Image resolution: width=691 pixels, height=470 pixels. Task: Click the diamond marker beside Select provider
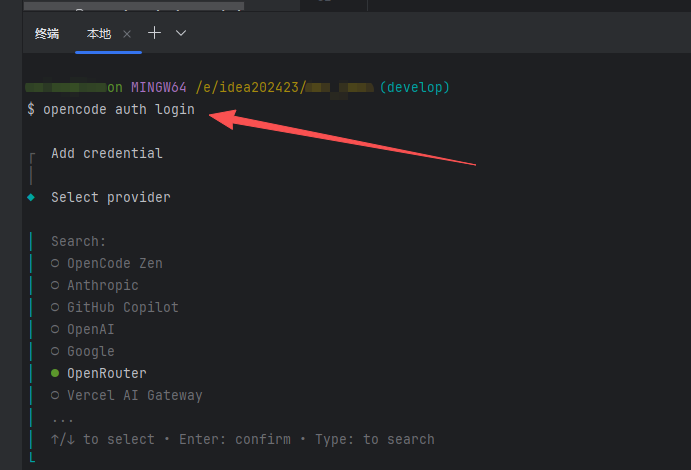tap(31, 197)
